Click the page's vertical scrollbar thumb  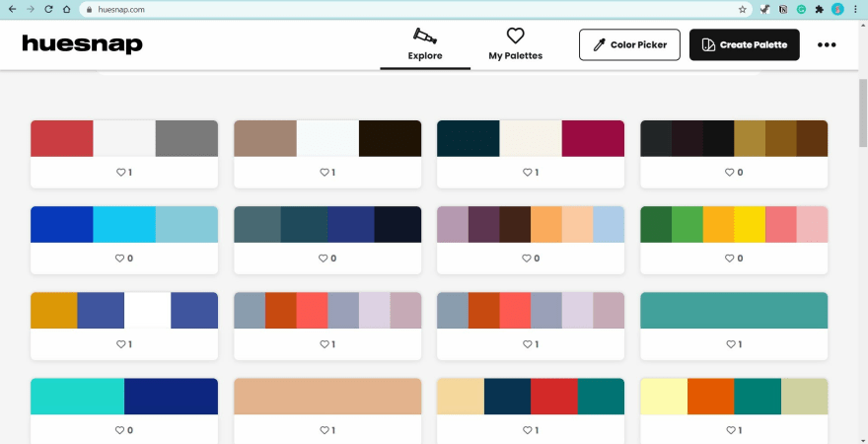(x=862, y=112)
